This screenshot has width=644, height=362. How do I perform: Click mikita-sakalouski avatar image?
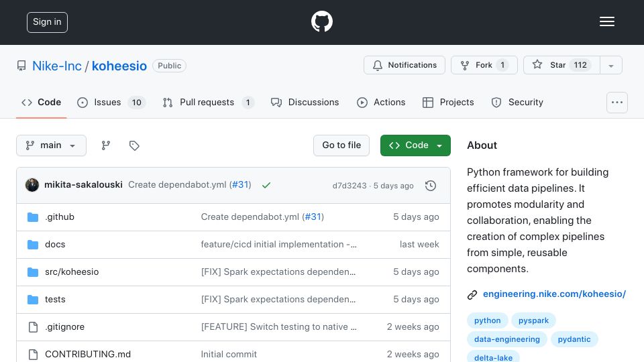pos(32,185)
